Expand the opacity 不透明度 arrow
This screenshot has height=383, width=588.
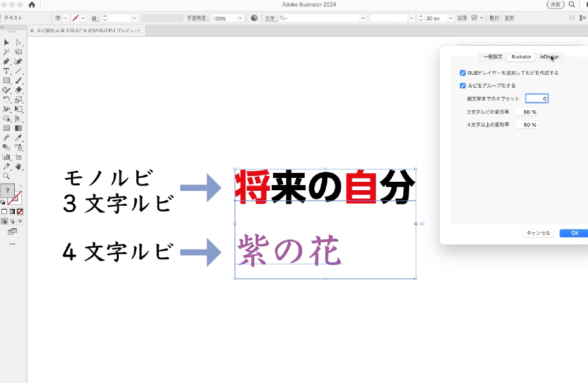pyautogui.click(x=240, y=18)
